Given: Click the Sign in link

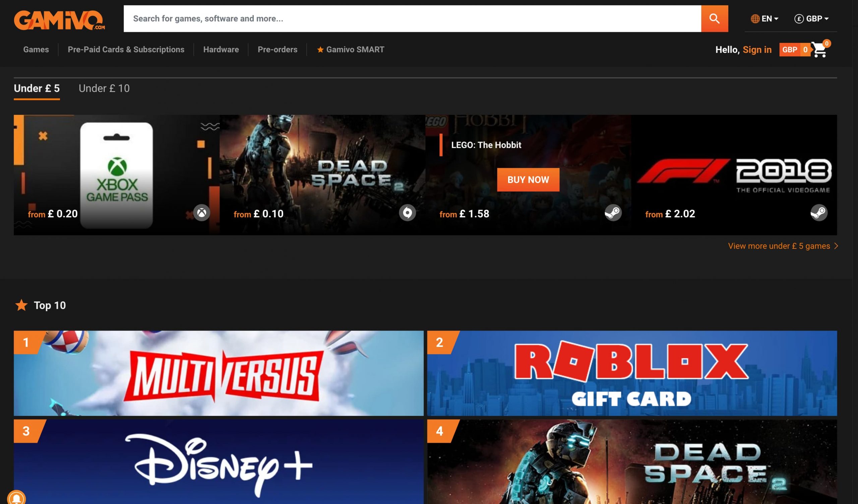Looking at the screenshot, I should pos(757,50).
